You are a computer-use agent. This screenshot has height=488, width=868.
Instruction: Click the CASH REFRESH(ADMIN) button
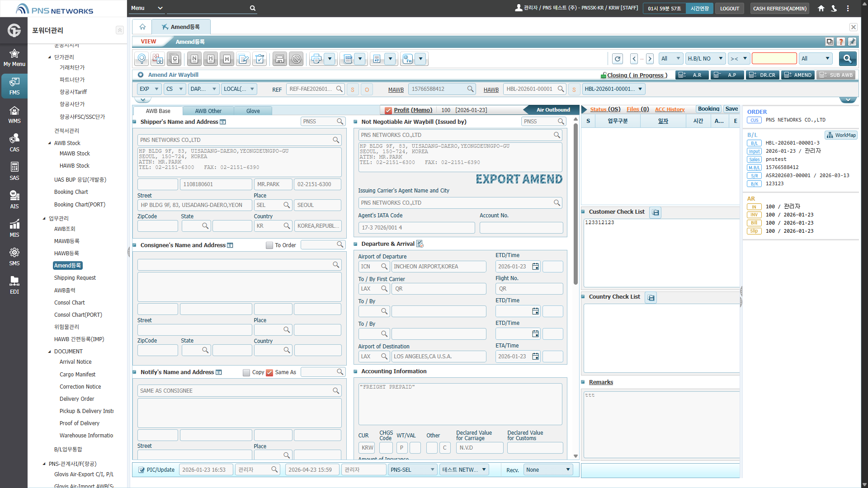pos(779,8)
